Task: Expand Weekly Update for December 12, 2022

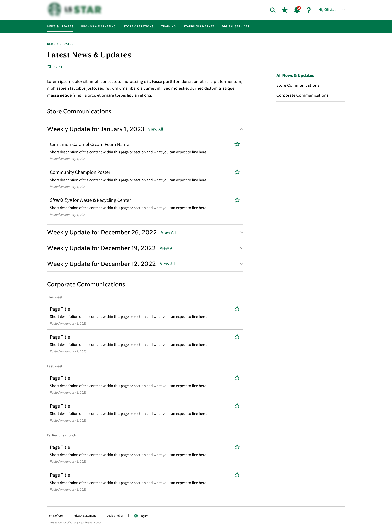Action: [x=242, y=264]
